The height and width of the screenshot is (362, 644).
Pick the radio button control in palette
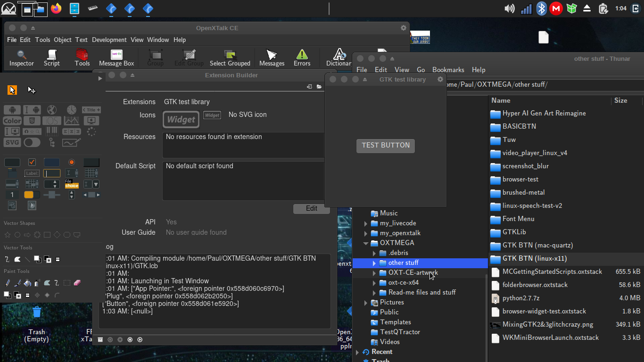72,162
